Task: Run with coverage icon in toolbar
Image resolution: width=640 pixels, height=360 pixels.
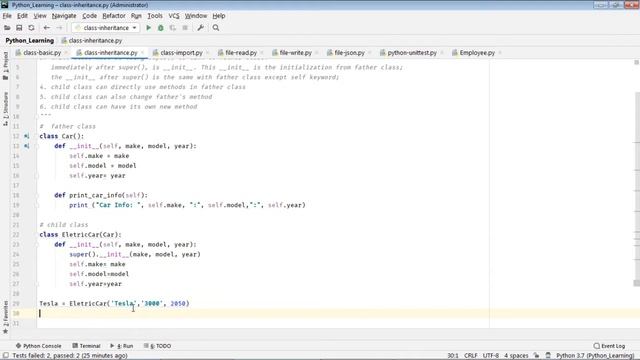Action: point(173,28)
